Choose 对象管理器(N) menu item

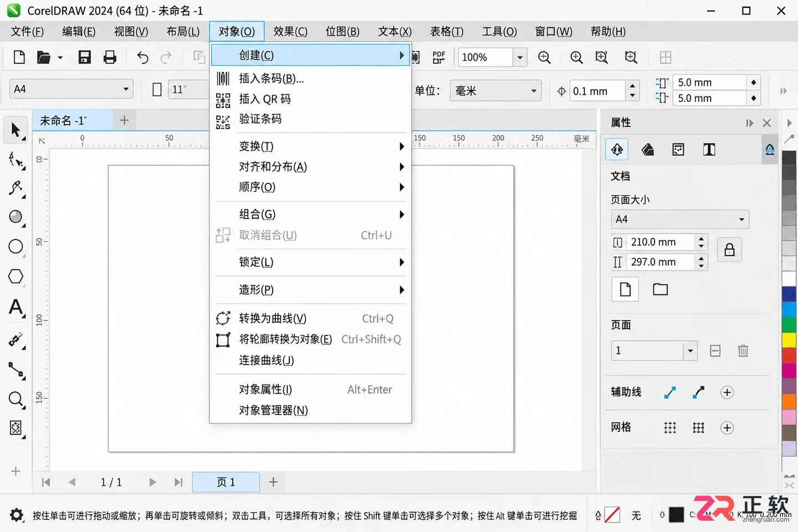tap(311, 411)
